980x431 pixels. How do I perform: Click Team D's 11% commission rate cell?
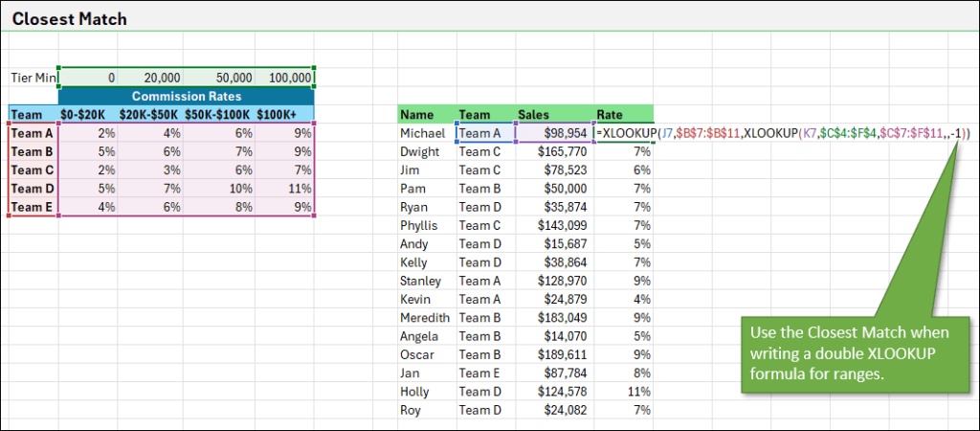pos(284,188)
